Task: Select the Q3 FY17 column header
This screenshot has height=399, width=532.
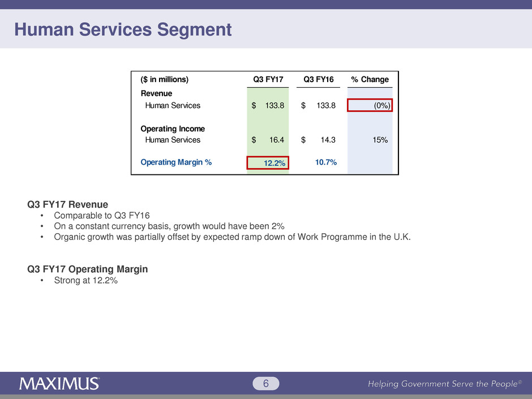Action: pos(268,79)
